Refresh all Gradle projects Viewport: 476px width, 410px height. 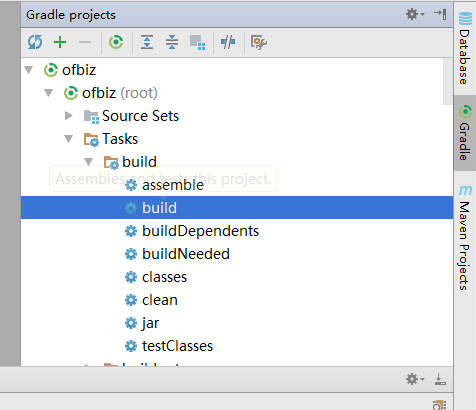pos(35,42)
